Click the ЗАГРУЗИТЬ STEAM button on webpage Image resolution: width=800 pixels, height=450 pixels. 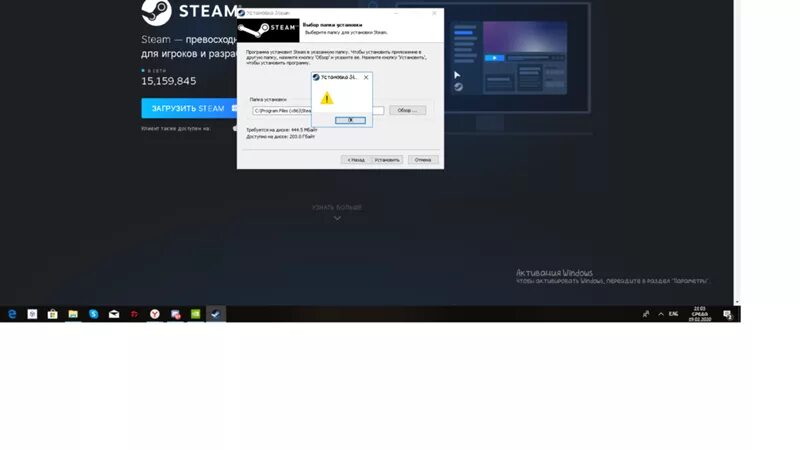point(190,108)
